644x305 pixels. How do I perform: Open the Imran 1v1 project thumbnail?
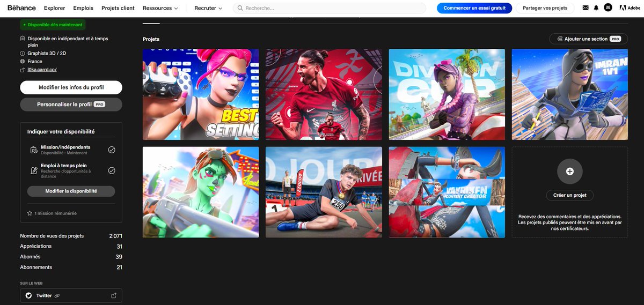pyautogui.click(x=570, y=94)
